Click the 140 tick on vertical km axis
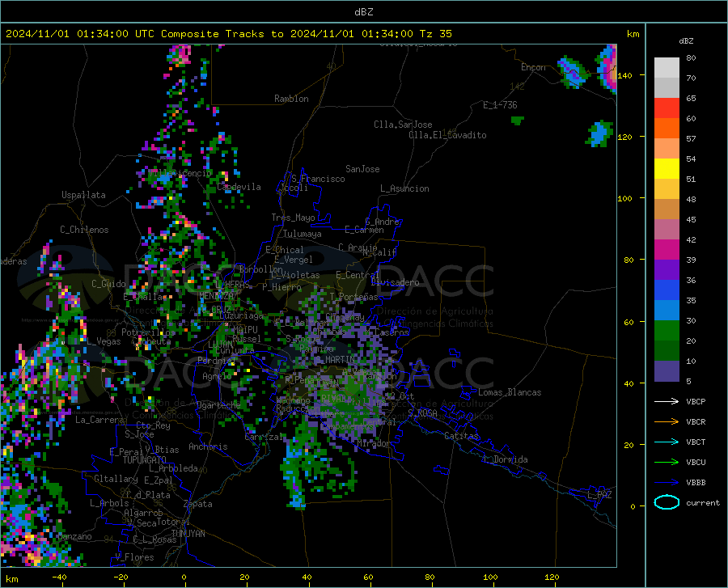The image size is (728, 588). [625, 75]
